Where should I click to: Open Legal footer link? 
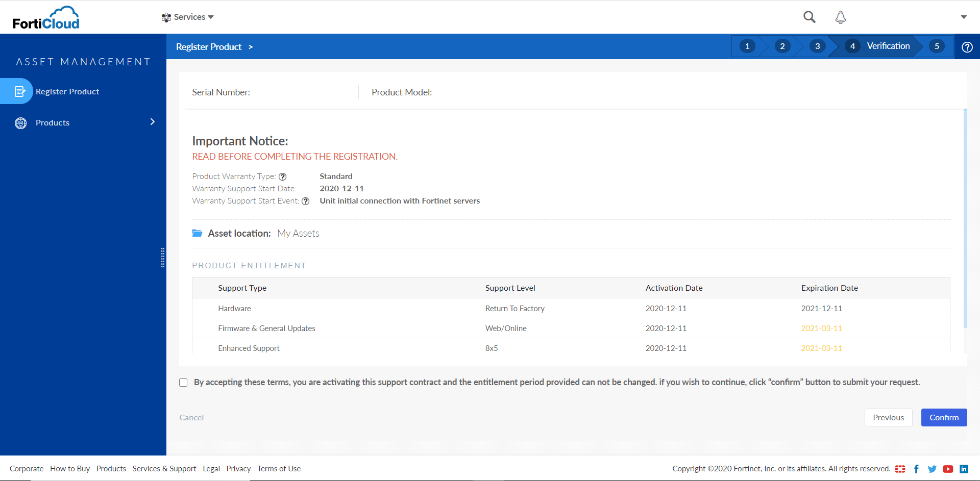coord(211,469)
